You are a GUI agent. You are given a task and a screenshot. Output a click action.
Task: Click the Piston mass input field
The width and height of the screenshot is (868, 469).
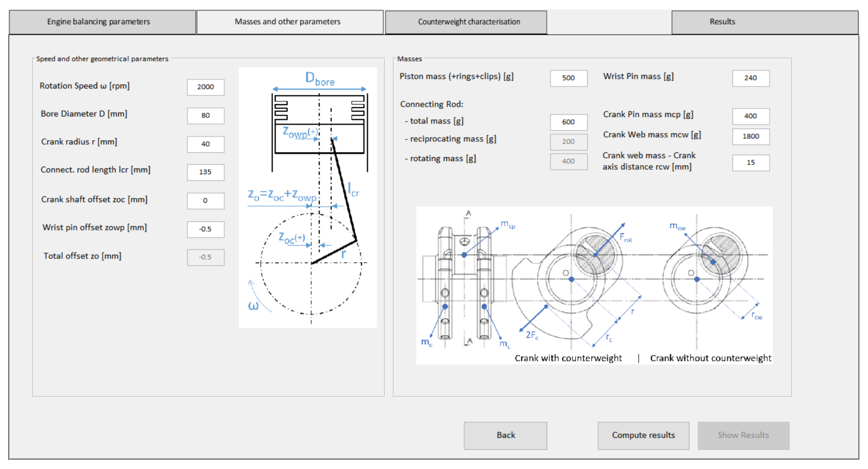568,78
